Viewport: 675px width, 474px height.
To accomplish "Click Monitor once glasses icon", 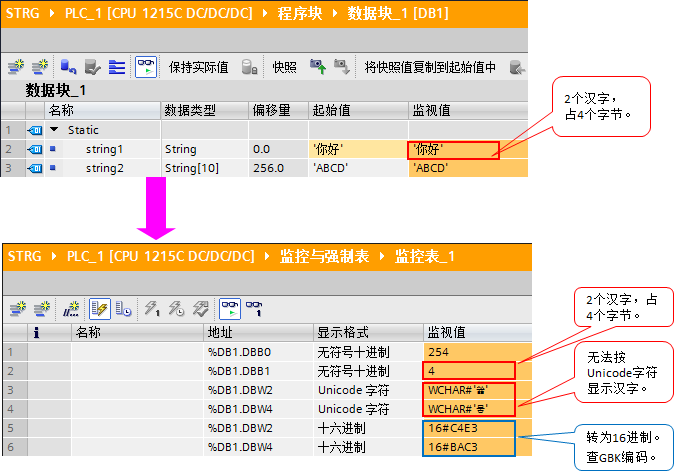I will coord(254,309).
